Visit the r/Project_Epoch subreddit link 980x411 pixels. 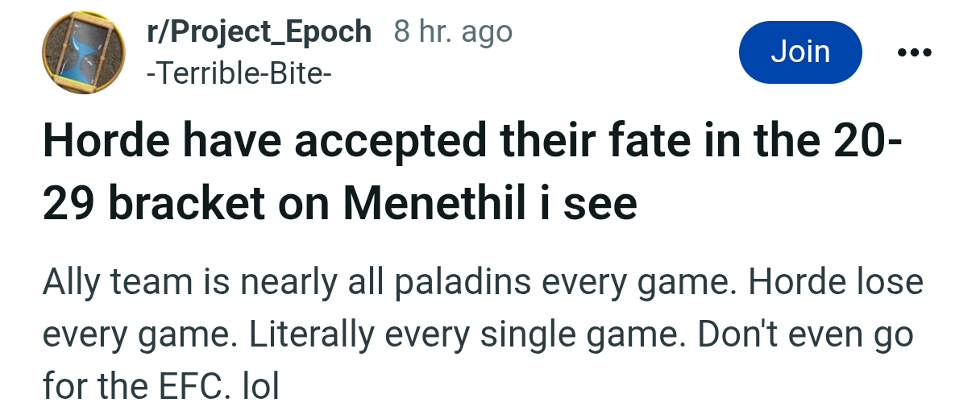pyautogui.click(x=258, y=32)
